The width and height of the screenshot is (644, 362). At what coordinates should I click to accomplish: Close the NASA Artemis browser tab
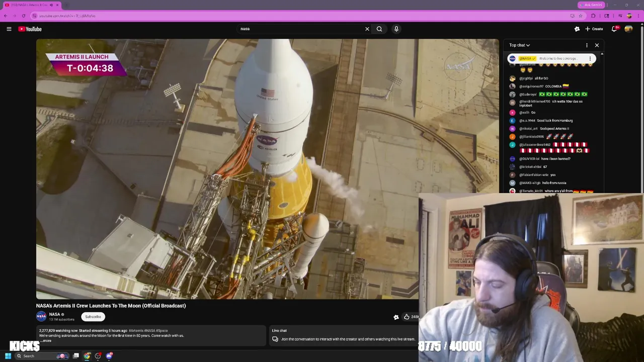pyautogui.click(x=57, y=5)
